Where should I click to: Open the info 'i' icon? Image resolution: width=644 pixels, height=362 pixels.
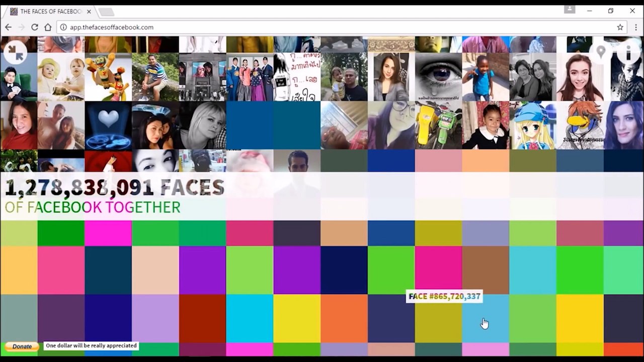pos(628,52)
